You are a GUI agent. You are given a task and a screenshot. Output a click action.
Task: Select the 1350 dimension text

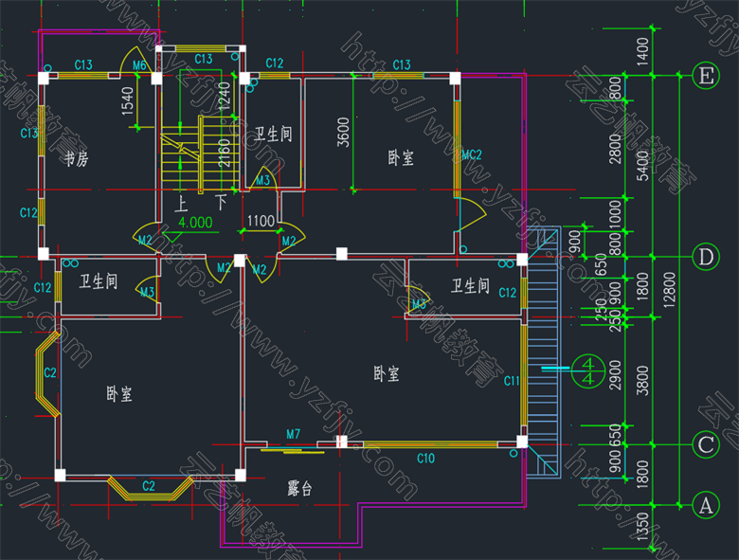(x=643, y=528)
